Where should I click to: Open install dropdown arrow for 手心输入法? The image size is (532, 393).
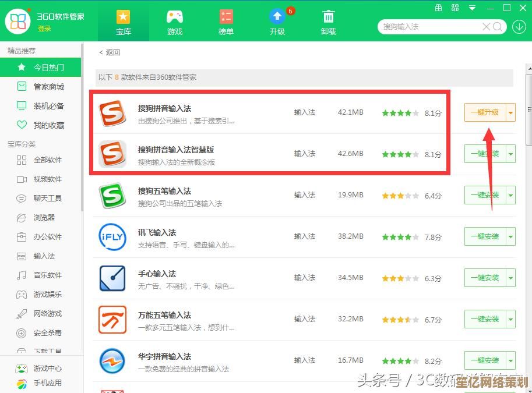pyautogui.click(x=511, y=278)
